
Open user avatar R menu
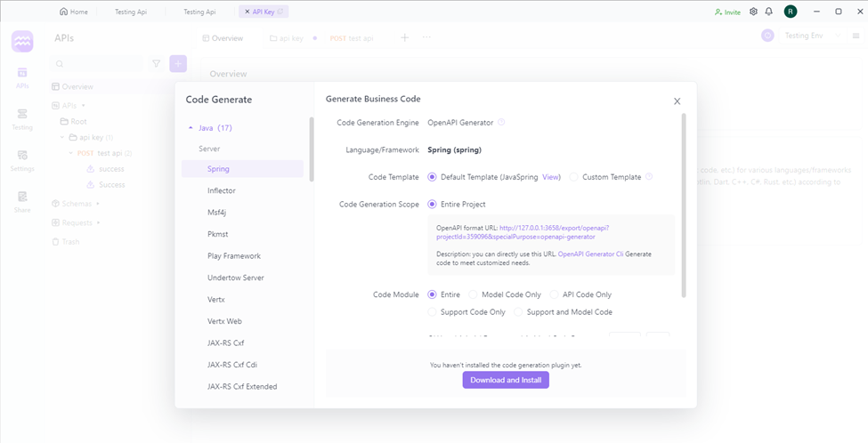pos(791,12)
